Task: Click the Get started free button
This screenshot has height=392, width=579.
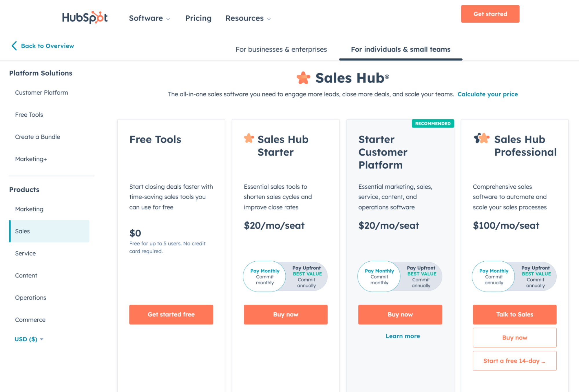Action: (x=171, y=314)
